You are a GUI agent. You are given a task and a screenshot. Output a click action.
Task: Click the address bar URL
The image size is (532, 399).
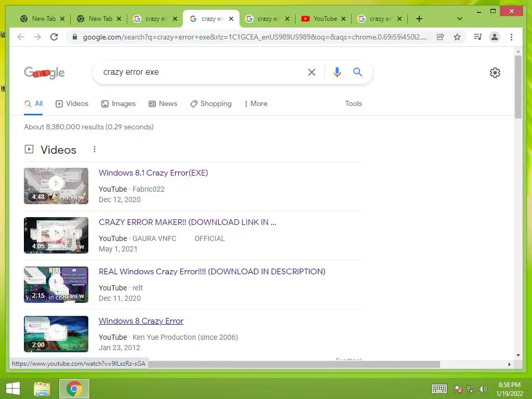255,37
